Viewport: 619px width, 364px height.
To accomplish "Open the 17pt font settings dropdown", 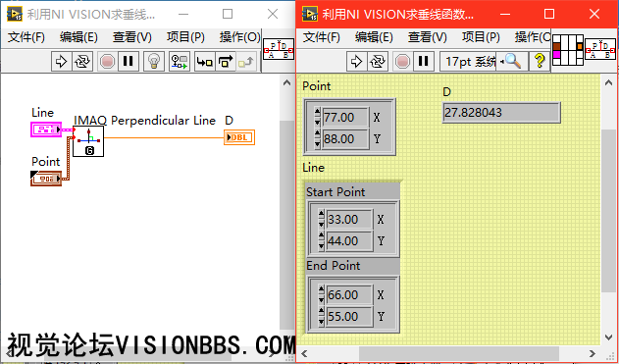I will (467, 62).
